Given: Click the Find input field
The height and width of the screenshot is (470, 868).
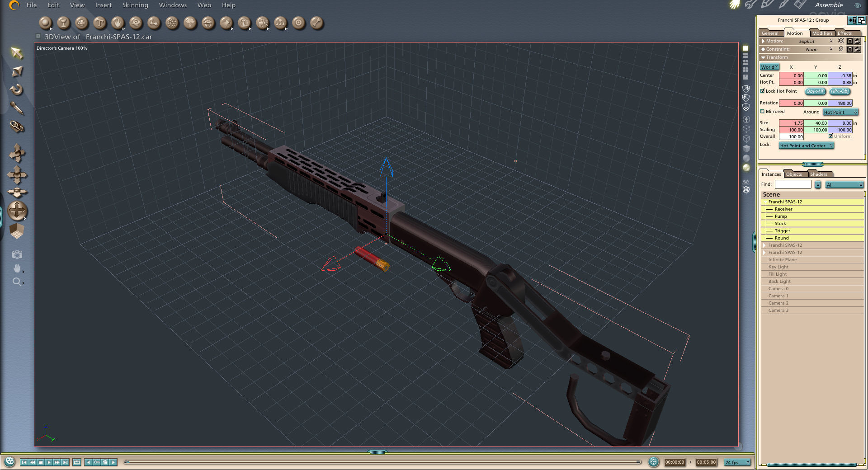Looking at the screenshot, I should (x=793, y=184).
